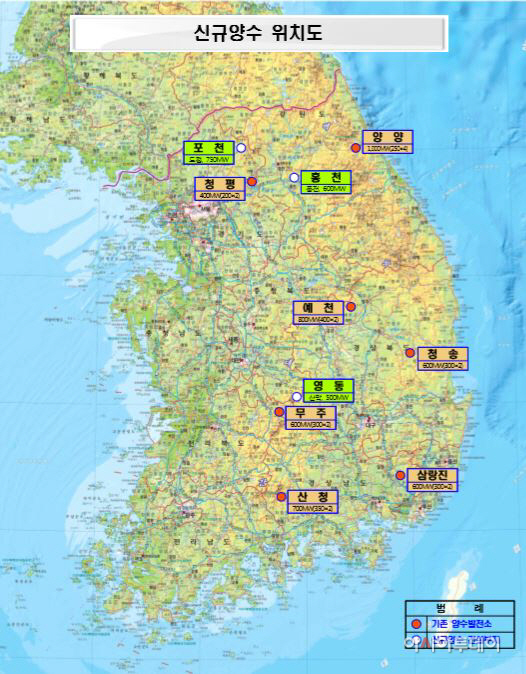Click the red marker beside 산청
526x674 pixels.
pyautogui.click(x=281, y=496)
